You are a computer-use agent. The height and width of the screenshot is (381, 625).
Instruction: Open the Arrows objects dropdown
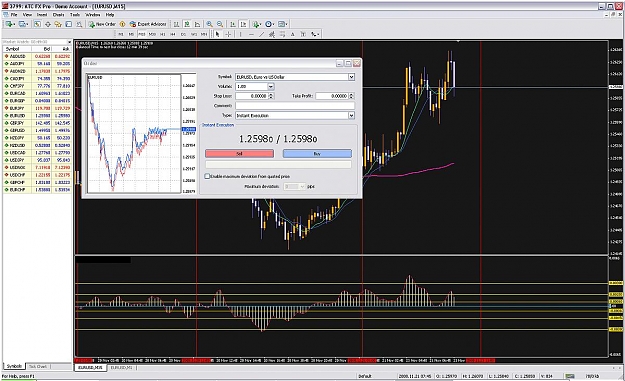click(315, 34)
